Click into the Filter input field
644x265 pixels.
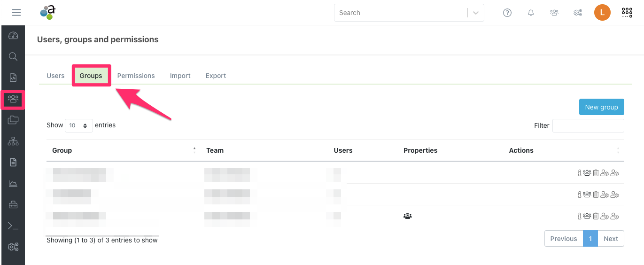(588, 125)
